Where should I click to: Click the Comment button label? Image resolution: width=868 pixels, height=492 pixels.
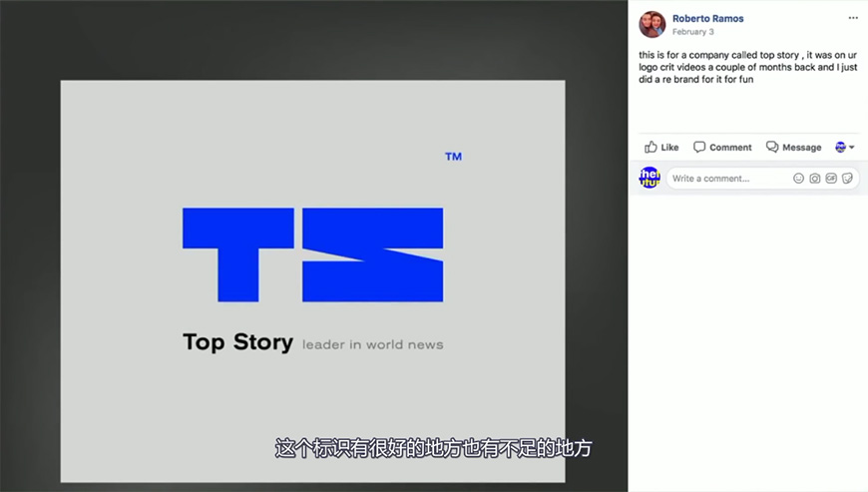click(730, 148)
